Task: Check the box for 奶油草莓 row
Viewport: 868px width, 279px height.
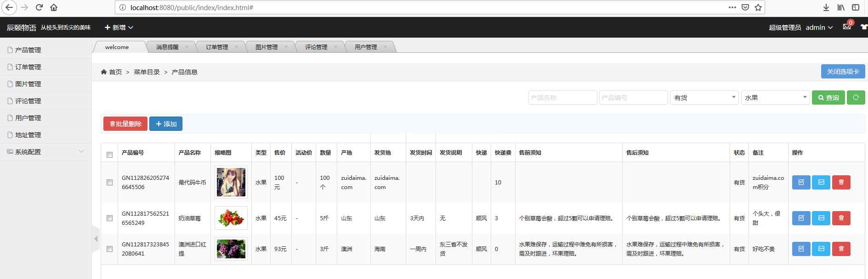Action: pos(109,218)
